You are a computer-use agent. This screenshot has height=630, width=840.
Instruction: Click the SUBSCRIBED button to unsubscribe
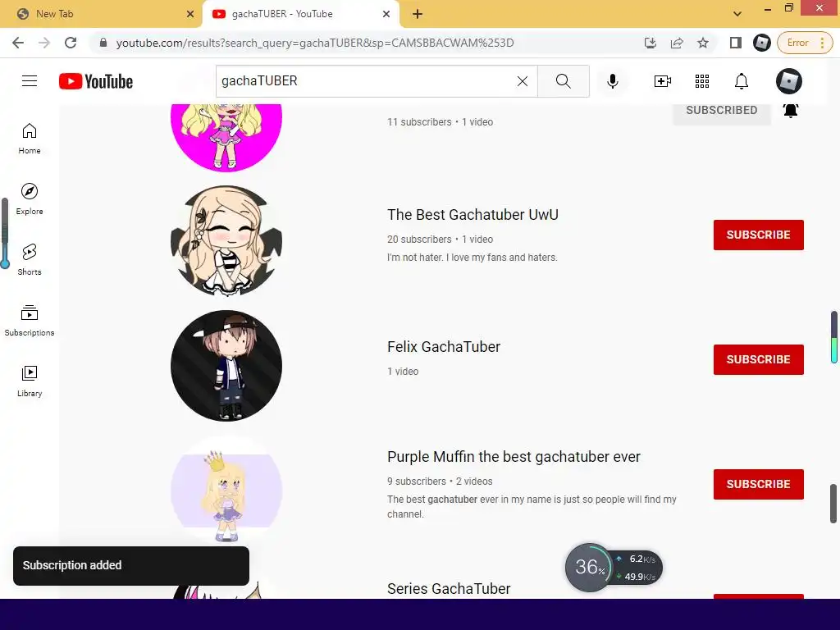[x=722, y=111]
